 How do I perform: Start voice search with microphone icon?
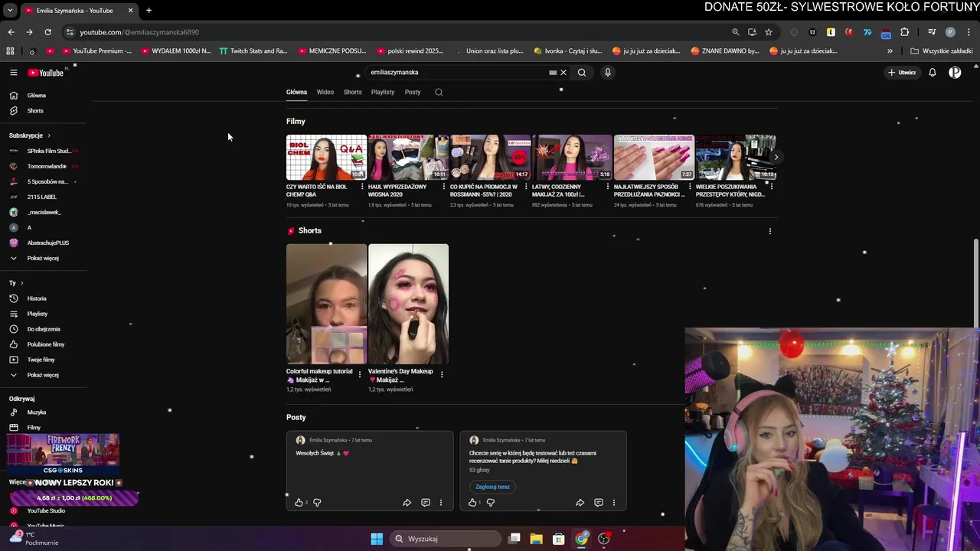(x=608, y=73)
